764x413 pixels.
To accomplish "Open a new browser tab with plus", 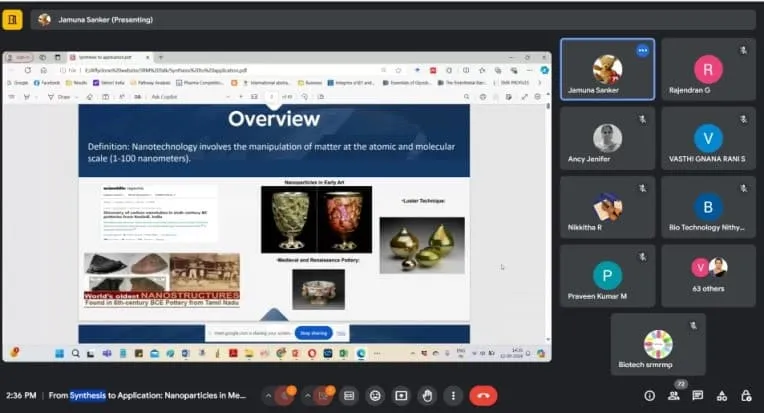I will click(x=160, y=57).
